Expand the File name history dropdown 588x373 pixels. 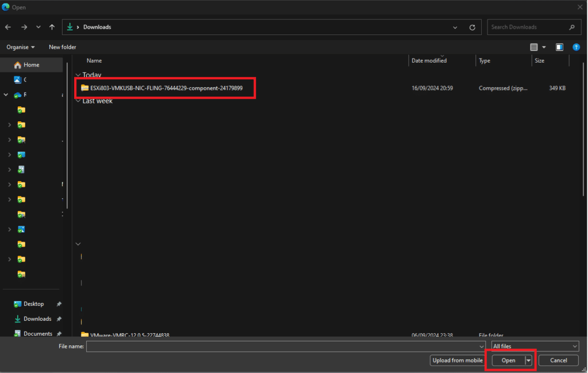[481, 347]
